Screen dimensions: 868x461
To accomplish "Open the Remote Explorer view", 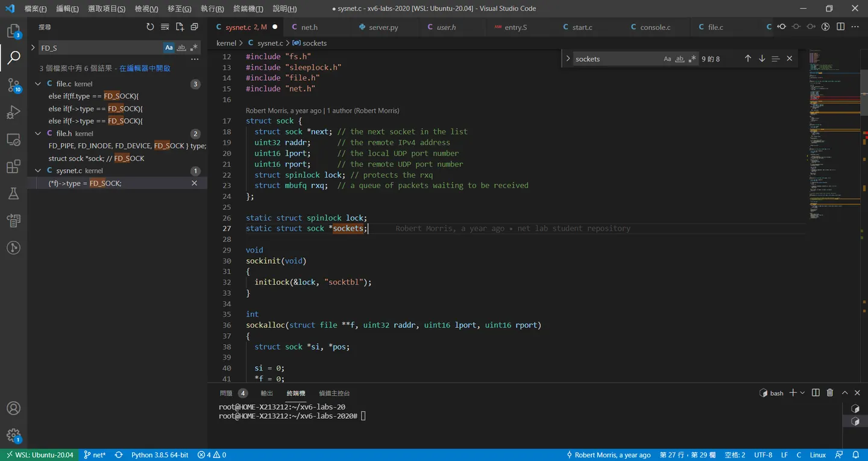I will pyautogui.click(x=13, y=140).
